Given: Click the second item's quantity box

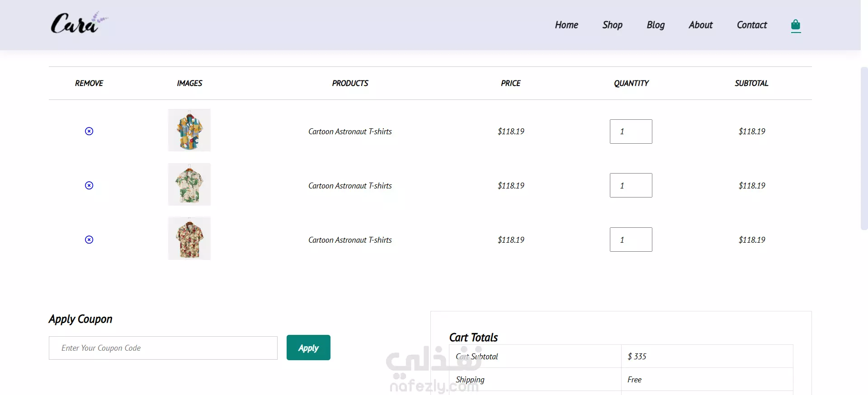Looking at the screenshot, I should [631, 185].
